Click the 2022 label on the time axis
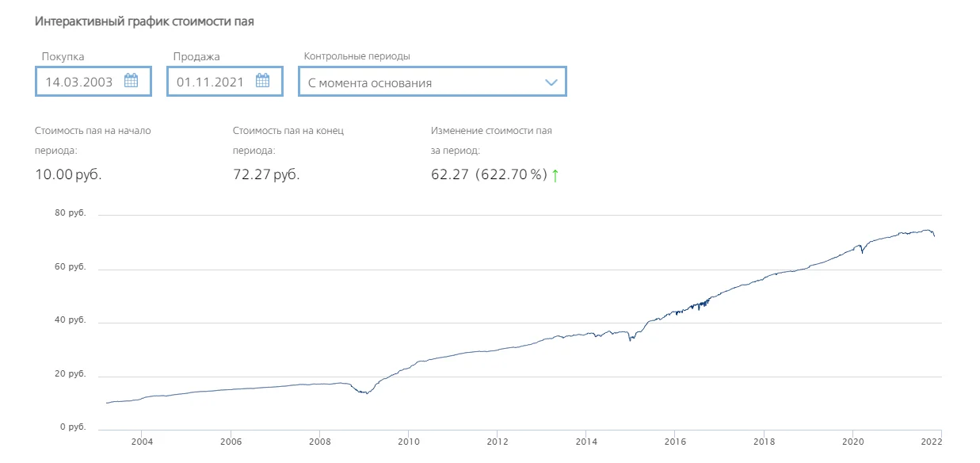Screen dimensions: 980x463 pos(930,442)
